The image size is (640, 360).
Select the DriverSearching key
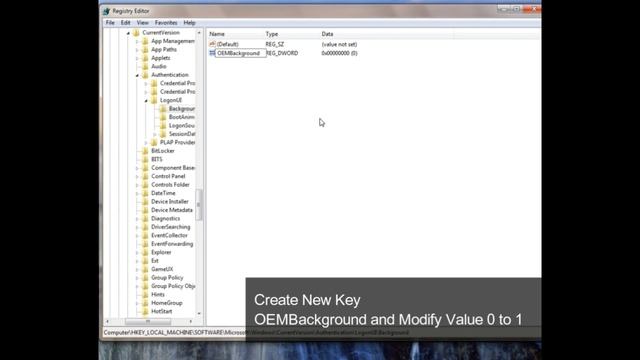(171, 227)
